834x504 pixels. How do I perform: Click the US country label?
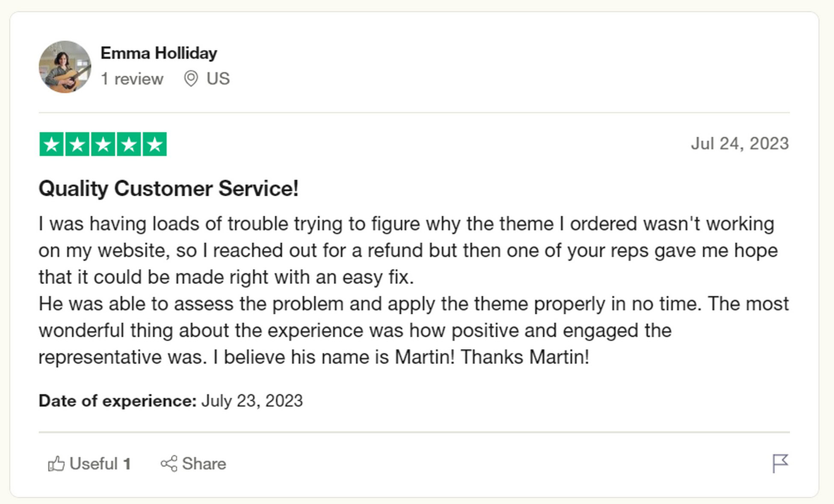[218, 79]
